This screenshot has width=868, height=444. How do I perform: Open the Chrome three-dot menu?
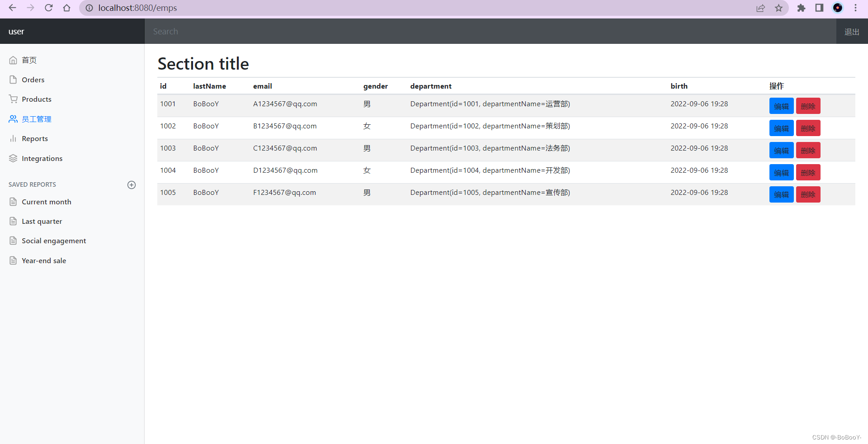pos(855,8)
